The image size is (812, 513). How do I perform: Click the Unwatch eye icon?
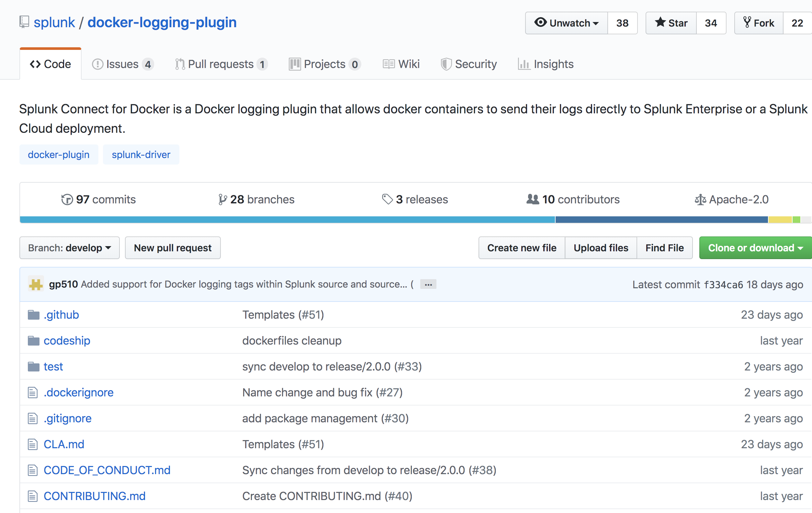pyautogui.click(x=541, y=23)
